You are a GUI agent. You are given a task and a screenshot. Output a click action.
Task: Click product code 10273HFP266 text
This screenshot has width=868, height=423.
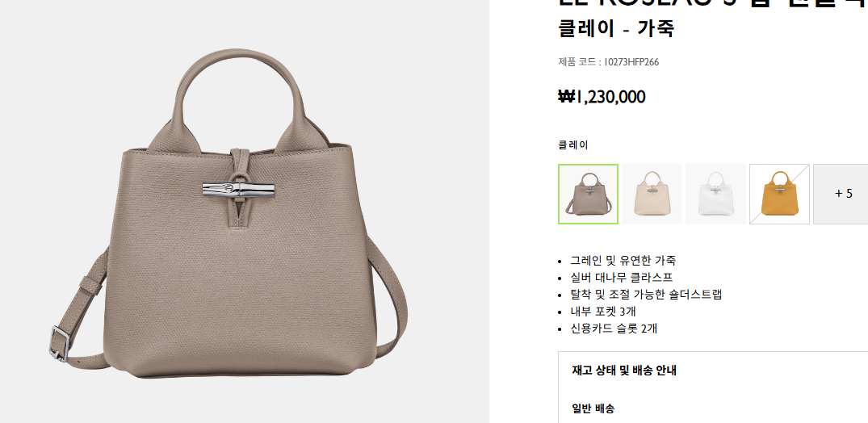[608, 62]
